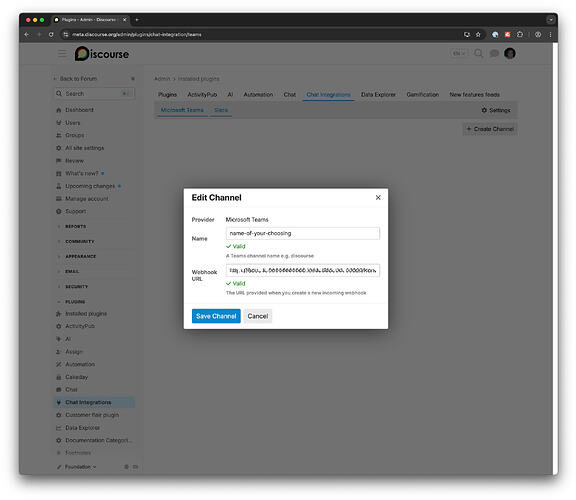The height and width of the screenshot is (500, 576).
Task: Switch to the Plugins tab
Action: (168, 95)
